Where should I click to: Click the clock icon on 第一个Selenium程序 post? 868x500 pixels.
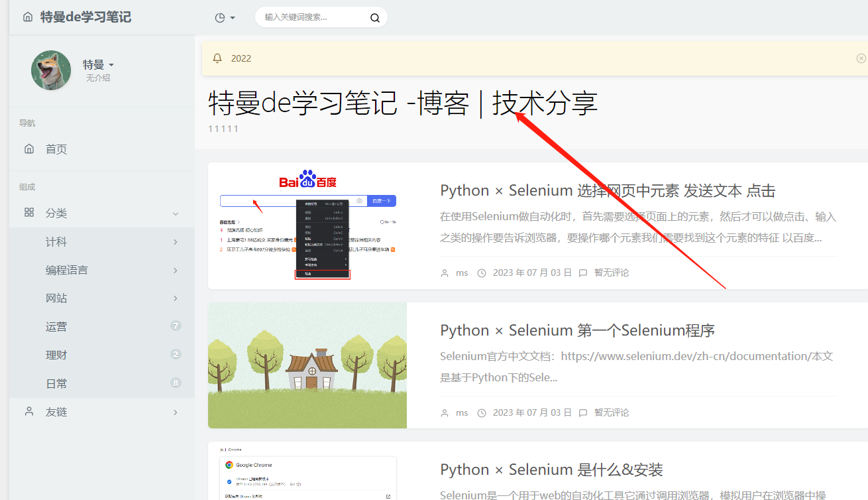[482, 413]
